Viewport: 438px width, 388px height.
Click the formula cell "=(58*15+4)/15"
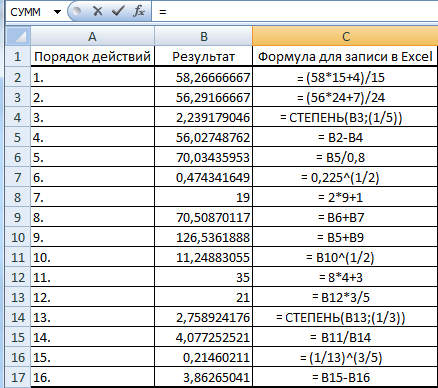(x=345, y=77)
